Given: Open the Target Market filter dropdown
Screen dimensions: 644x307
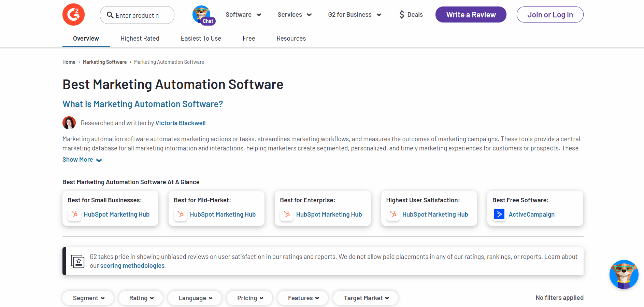Looking at the screenshot, I should (366, 298).
